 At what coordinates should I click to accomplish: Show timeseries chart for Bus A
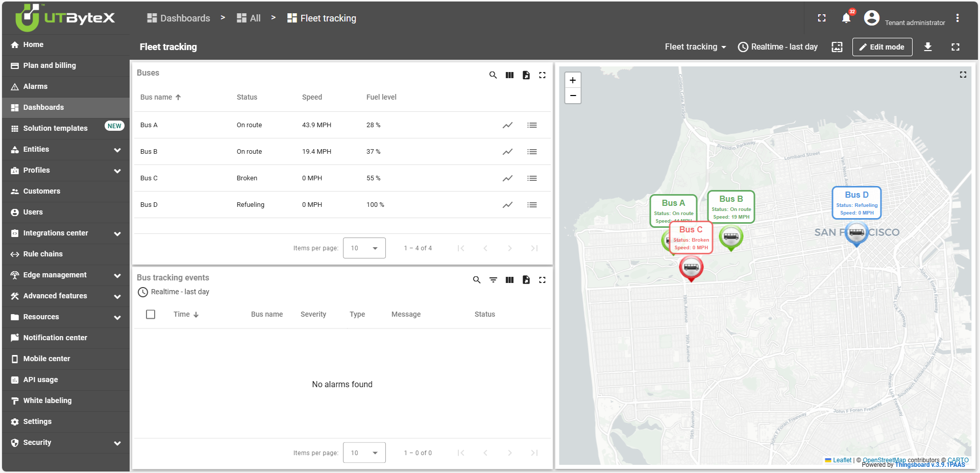pyautogui.click(x=508, y=125)
